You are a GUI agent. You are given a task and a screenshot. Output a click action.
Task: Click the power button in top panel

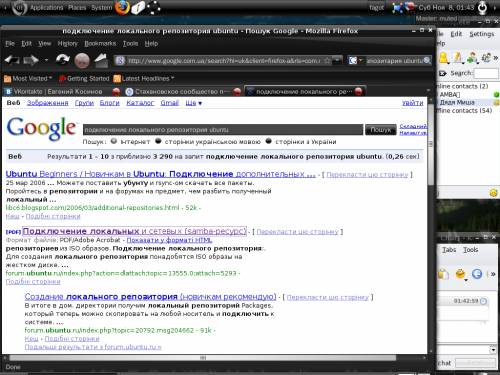482,8
